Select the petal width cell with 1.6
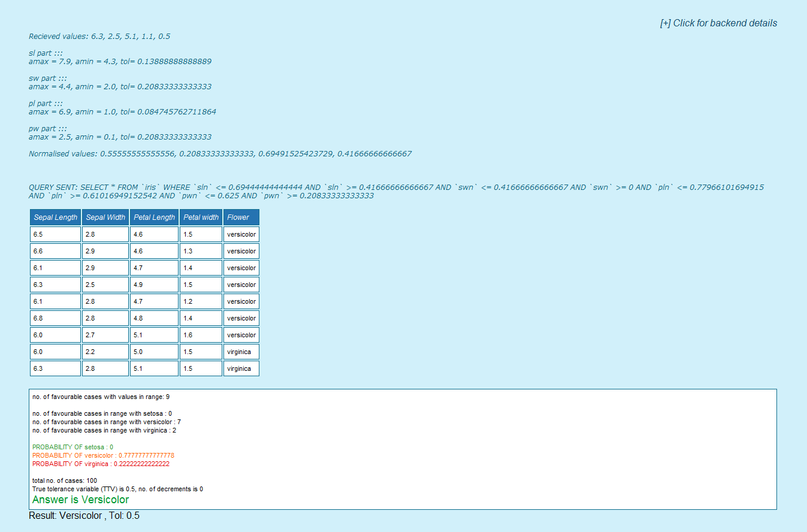This screenshot has height=532, width=807. coord(201,335)
